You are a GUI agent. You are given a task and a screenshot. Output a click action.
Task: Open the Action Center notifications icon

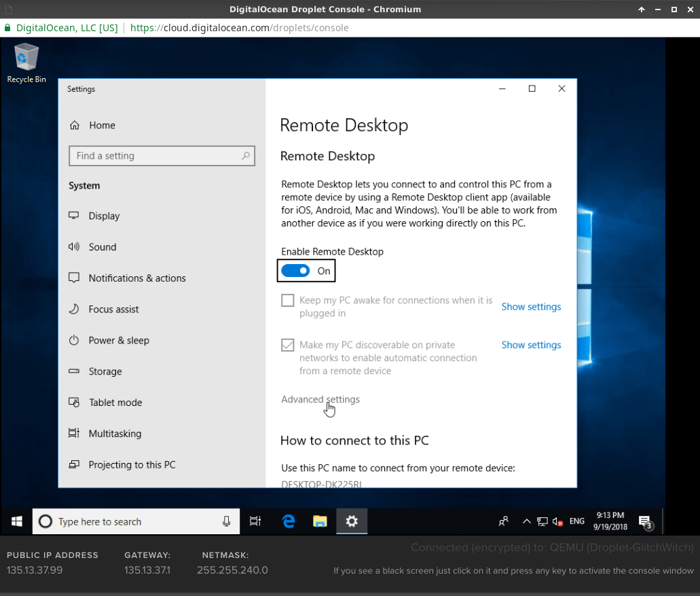[644, 521]
